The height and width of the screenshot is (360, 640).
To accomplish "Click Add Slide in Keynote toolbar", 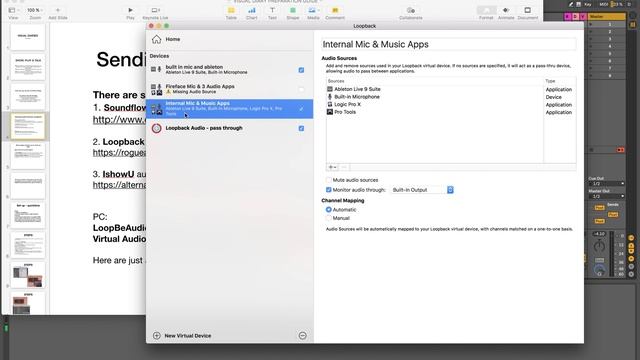I will (x=58, y=13).
